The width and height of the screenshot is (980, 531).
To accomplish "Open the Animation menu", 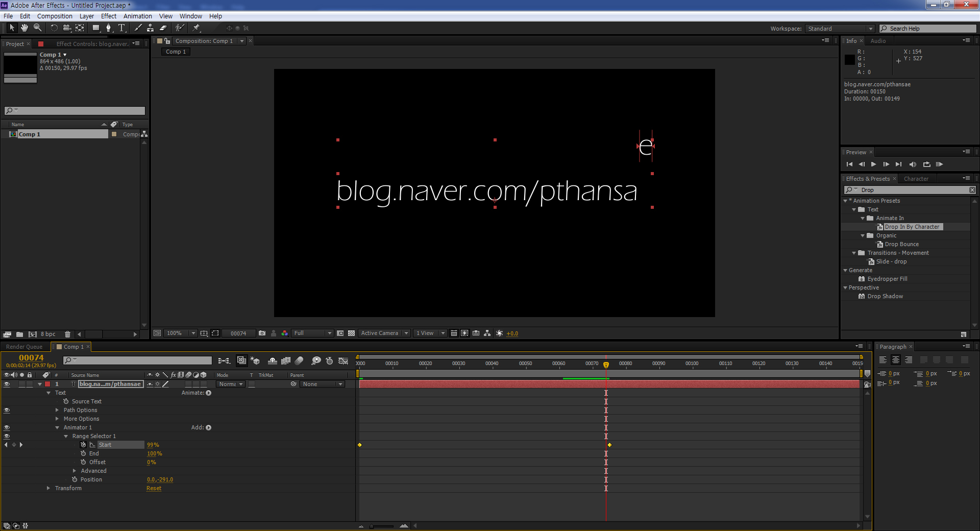I will click(x=137, y=16).
